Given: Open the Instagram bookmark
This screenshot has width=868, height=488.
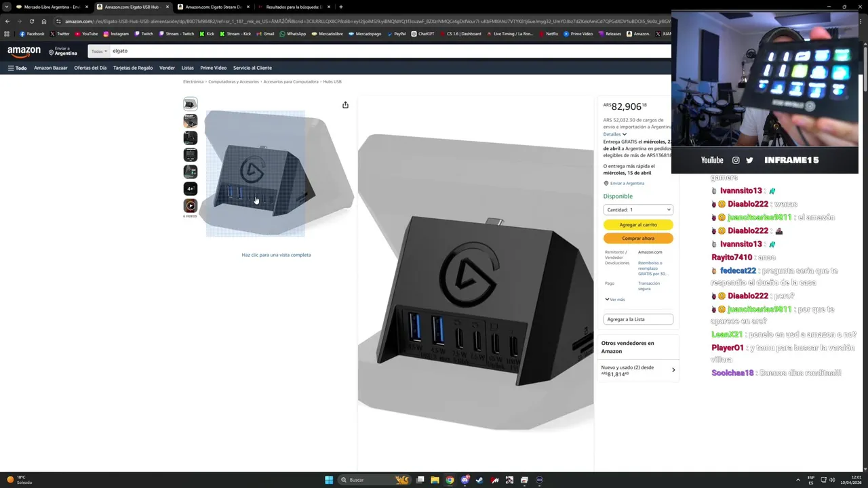Looking at the screenshot, I should click(116, 34).
